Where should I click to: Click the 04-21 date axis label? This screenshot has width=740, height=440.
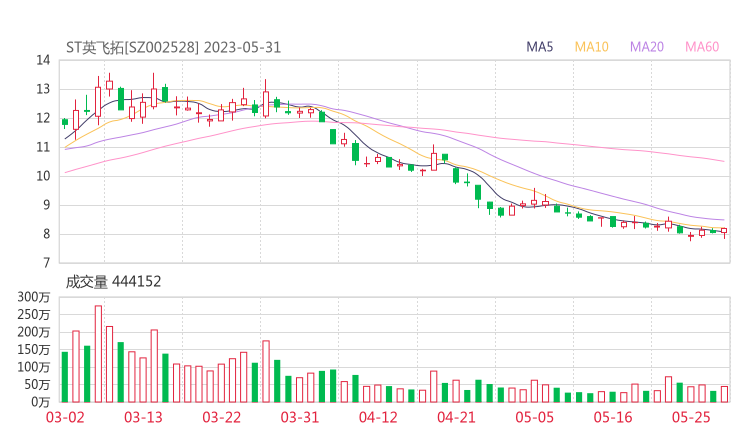pyautogui.click(x=456, y=417)
